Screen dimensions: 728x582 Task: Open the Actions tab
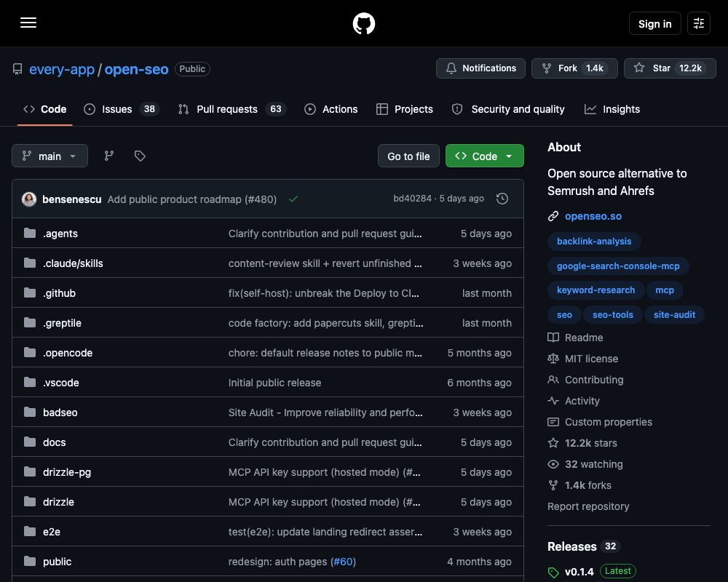pos(331,109)
